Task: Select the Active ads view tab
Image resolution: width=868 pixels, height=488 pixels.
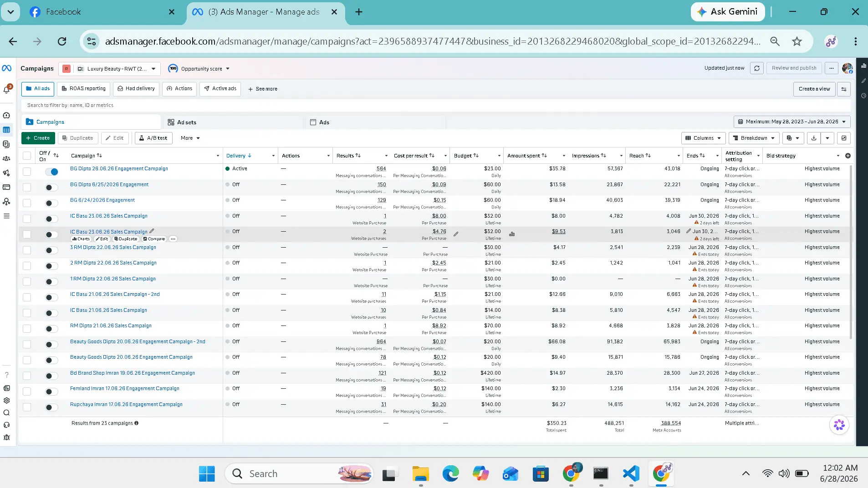Action: (x=220, y=89)
